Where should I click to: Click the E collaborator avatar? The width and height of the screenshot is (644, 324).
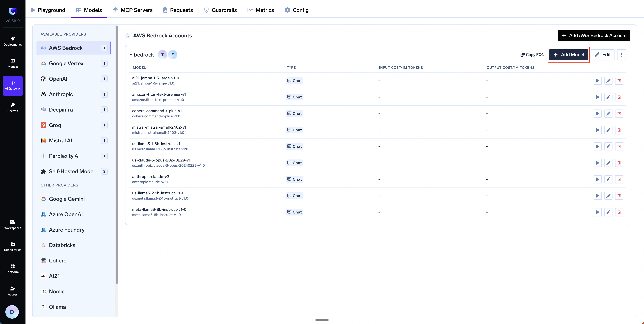click(x=173, y=55)
